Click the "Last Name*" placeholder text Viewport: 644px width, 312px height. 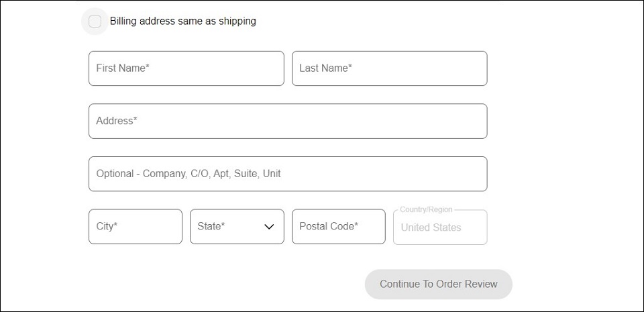tap(325, 68)
